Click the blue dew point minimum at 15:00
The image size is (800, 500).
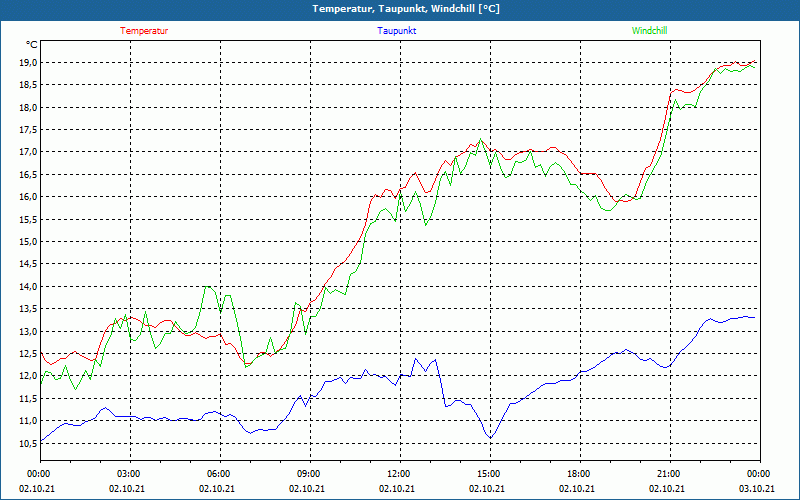click(x=490, y=438)
